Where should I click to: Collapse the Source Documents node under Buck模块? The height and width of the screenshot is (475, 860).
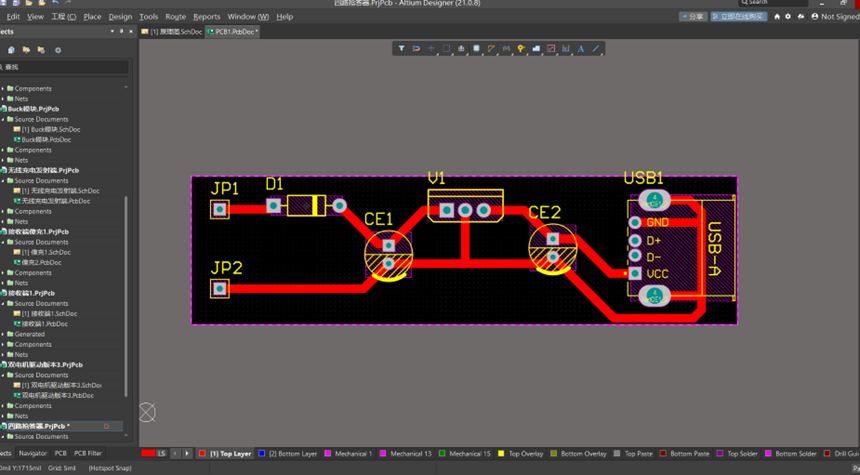click(x=4, y=120)
